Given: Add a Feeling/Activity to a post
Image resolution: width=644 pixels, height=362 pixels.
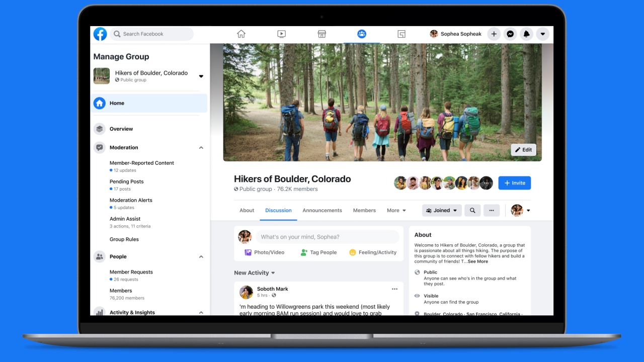Looking at the screenshot, I should 372,252.
